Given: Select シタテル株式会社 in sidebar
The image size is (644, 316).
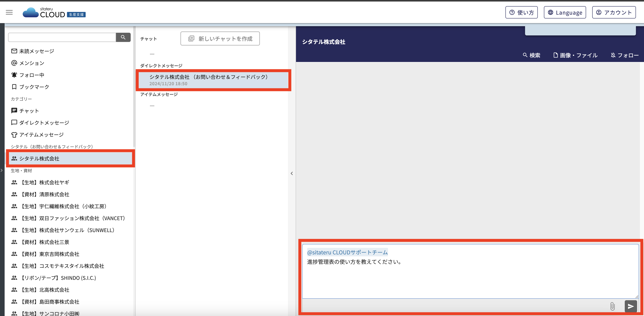Looking at the screenshot, I should pos(70,159).
